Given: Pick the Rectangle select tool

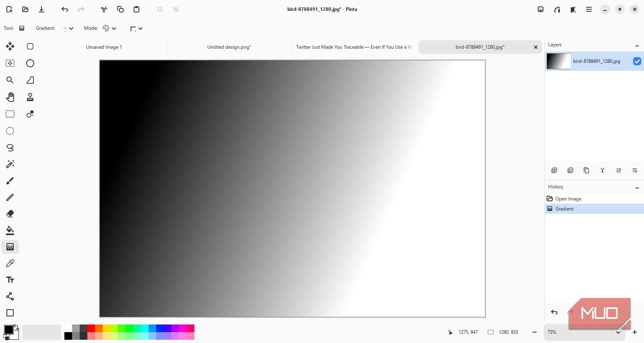Looking at the screenshot, I should click(x=10, y=114).
